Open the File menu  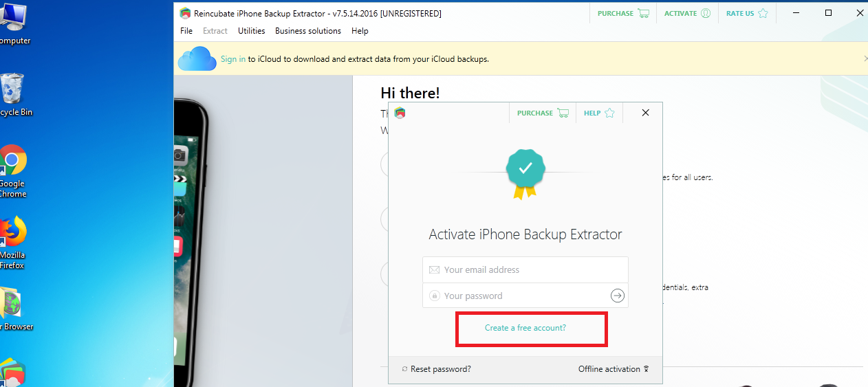[x=186, y=31]
